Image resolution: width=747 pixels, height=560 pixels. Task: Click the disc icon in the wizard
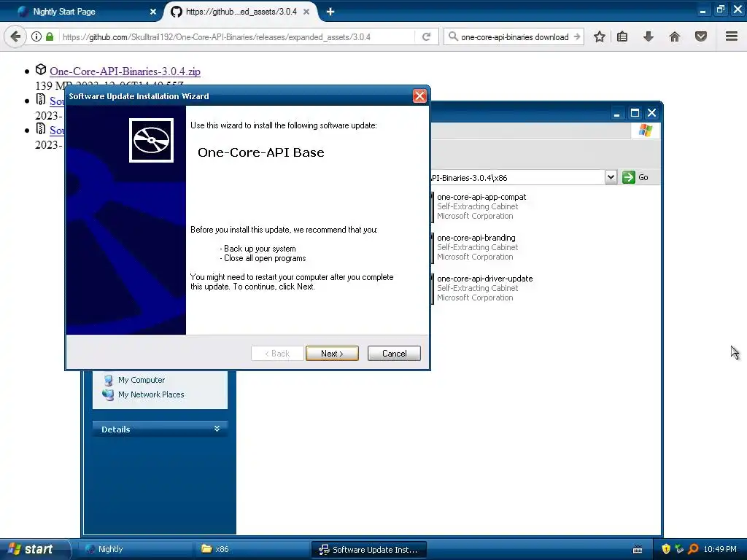click(x=152, y=141)
